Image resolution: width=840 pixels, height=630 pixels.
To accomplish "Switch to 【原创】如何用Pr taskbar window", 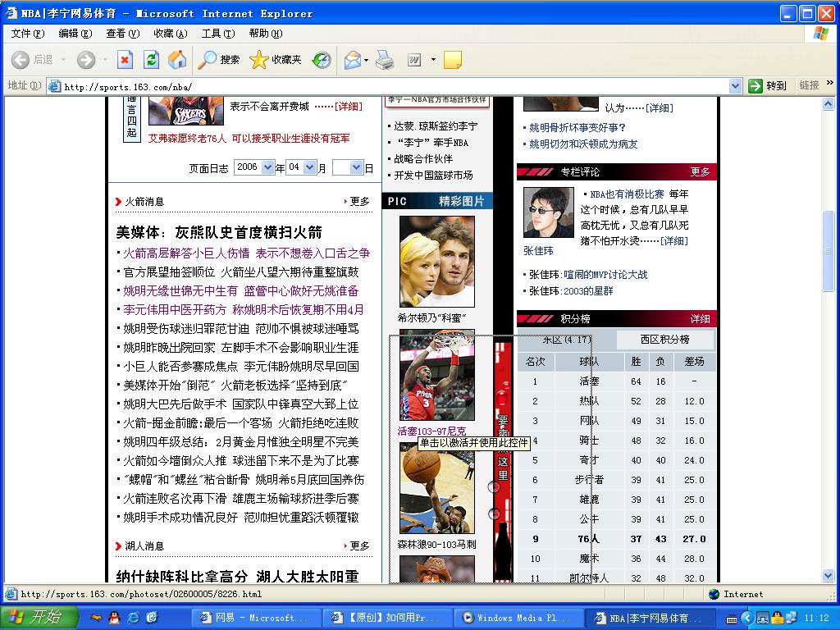I will coord(387,618).
